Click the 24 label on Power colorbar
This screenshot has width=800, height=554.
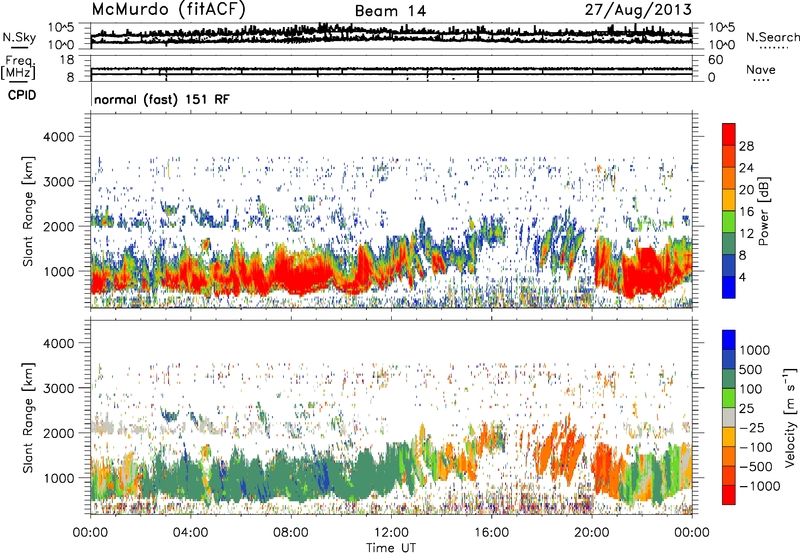coord(746,168)
